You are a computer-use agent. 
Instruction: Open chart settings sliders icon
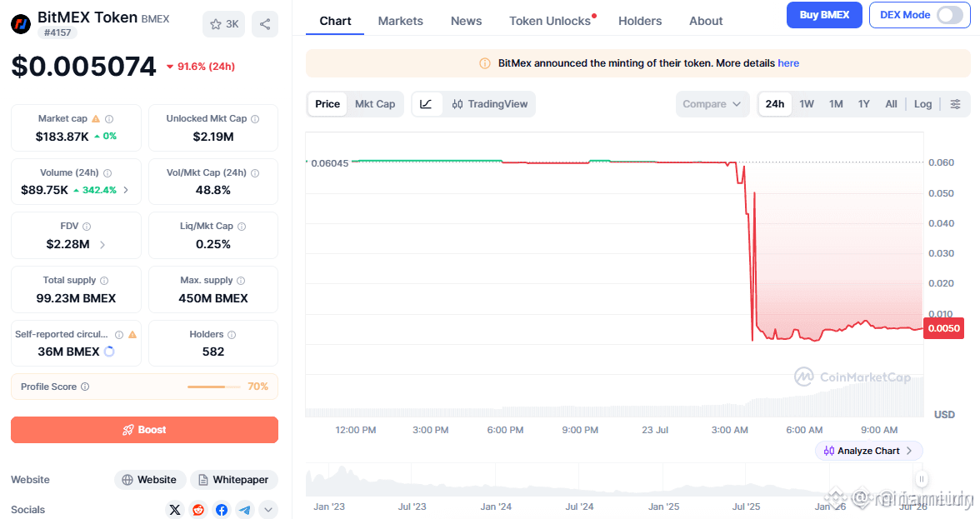[x=956, y=104]
